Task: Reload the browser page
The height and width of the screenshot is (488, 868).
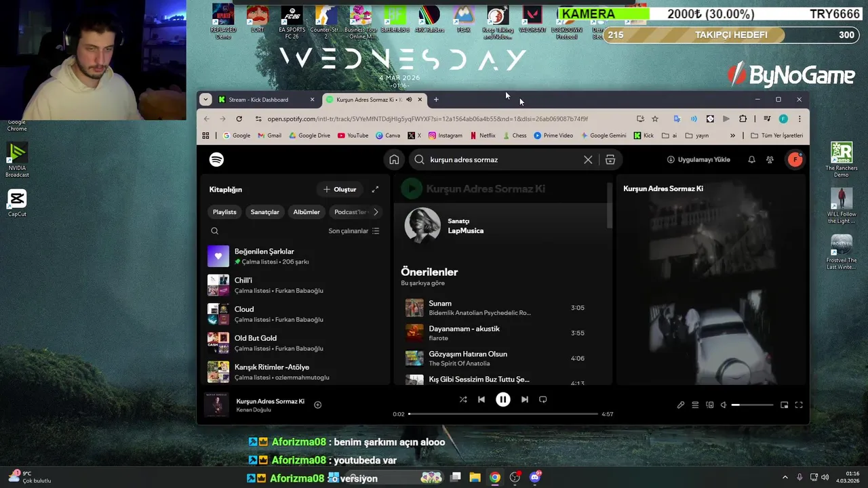Action: [x=239, y=119]
